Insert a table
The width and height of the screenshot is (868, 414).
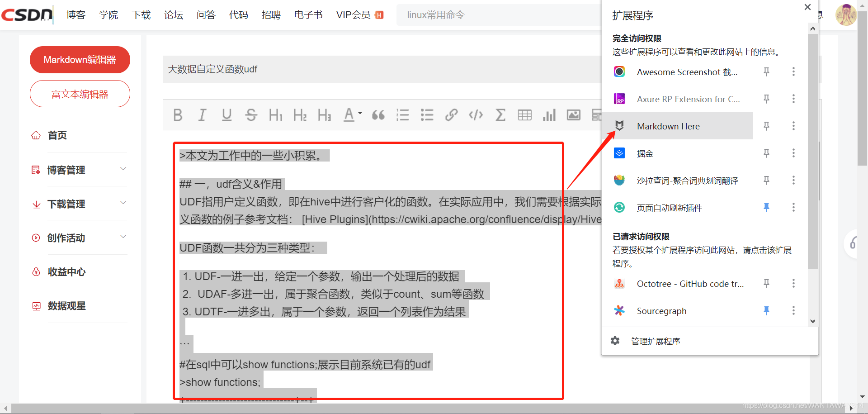pos(525,115)
